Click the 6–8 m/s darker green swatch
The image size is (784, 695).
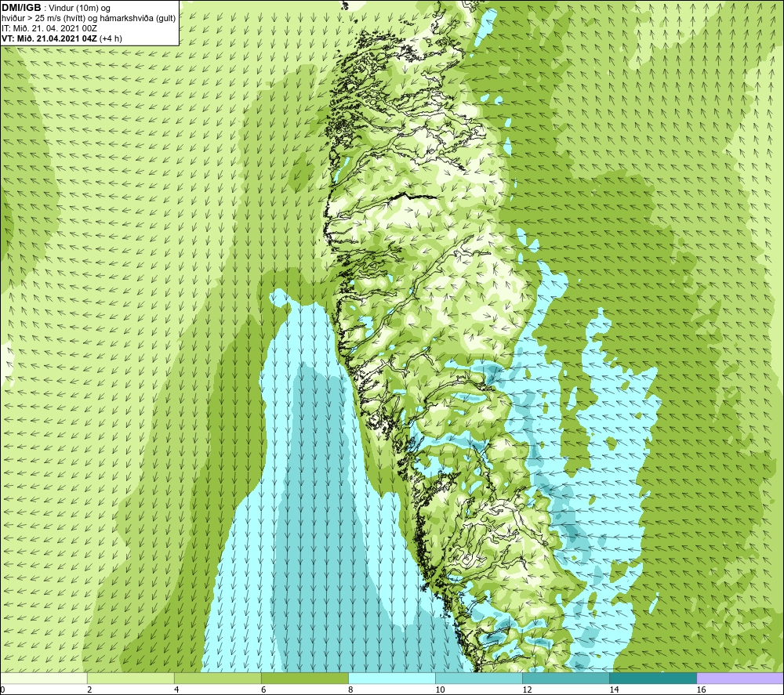(305, 678)
